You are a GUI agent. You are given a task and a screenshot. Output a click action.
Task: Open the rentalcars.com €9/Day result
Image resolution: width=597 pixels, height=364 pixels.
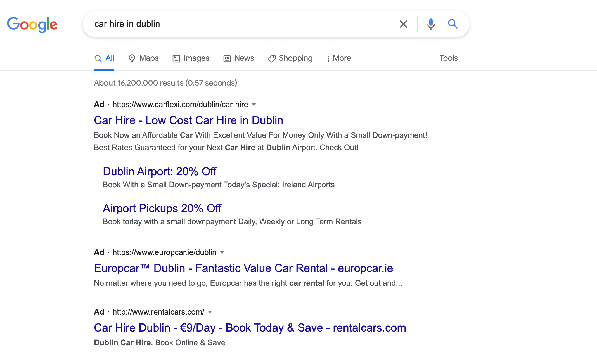click(250, 328)
